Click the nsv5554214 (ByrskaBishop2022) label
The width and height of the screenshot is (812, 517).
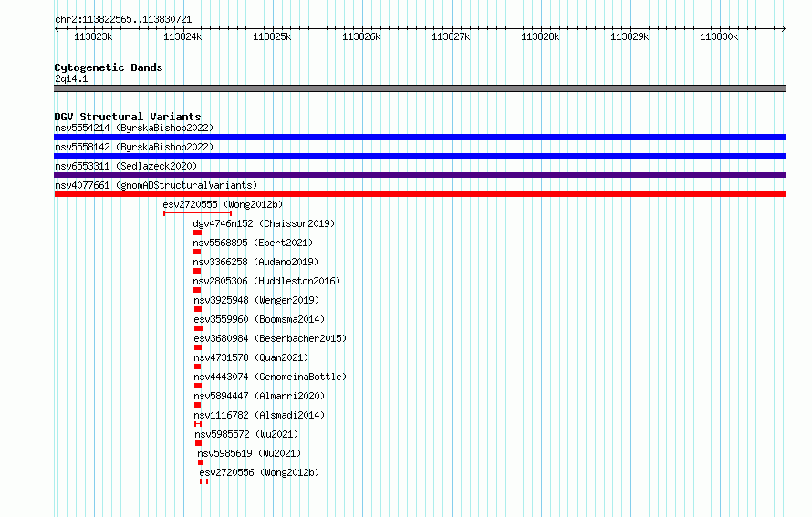tap(134, 128)
